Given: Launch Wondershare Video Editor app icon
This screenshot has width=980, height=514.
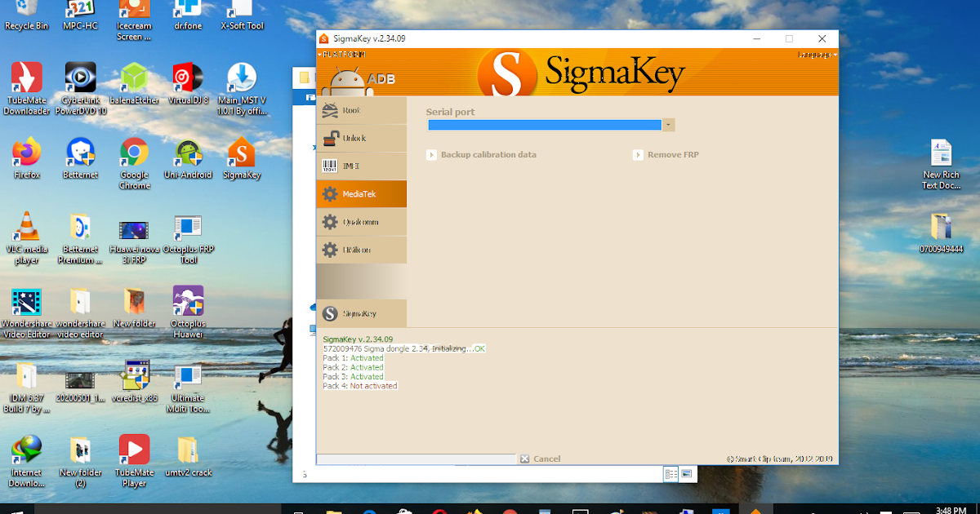Looking at the screenshot, I should (27, 312).
